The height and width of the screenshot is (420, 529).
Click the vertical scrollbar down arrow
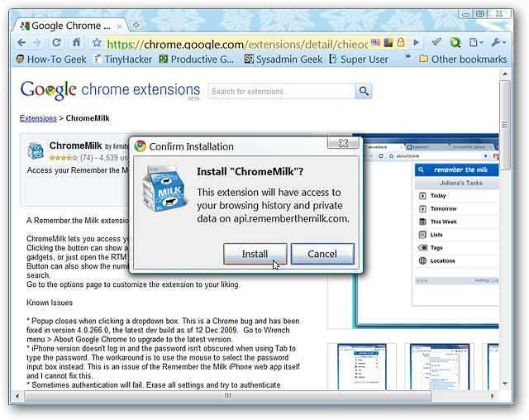[x=505, y=384]
